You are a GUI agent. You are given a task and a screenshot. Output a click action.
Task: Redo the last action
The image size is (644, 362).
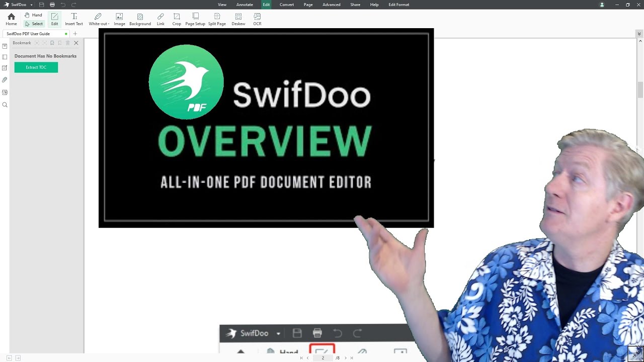point(73,5)
